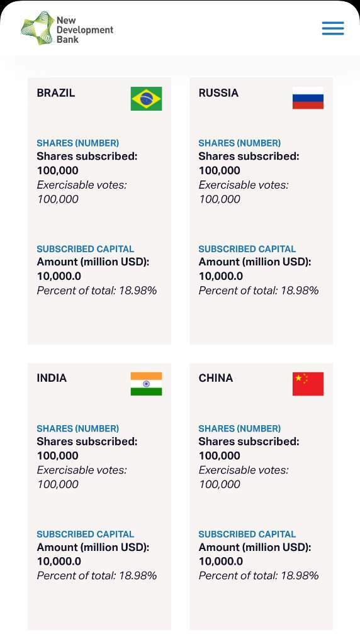This screenshot has width=360, height=644.
Task: Open the hamburger navigation menu
Action: pos(333,28)
